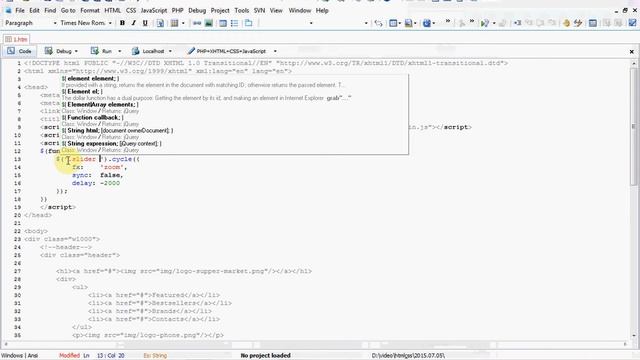
Task: Click the 'zoom' value on code line 14
Action: coord(112,167)
